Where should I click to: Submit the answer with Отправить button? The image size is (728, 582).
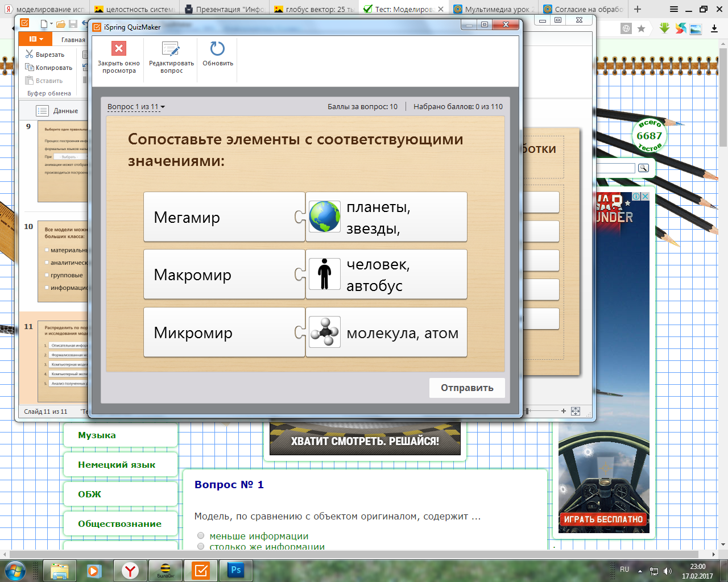pos(467,388)
